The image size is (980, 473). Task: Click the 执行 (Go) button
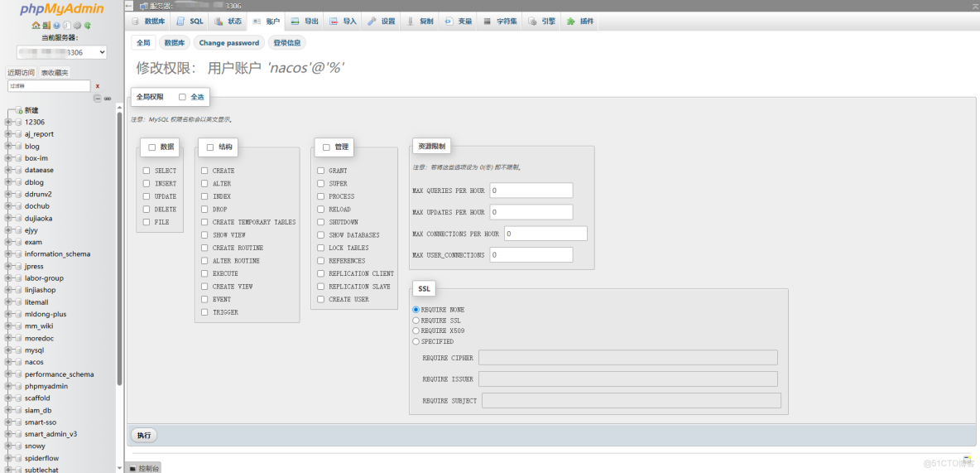point(144,436)
